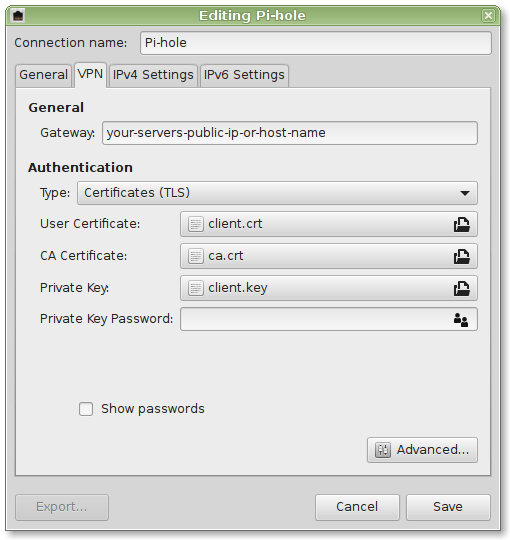
Task: Switch to the IPv4 Settings tab
Action: coord(153,75)
